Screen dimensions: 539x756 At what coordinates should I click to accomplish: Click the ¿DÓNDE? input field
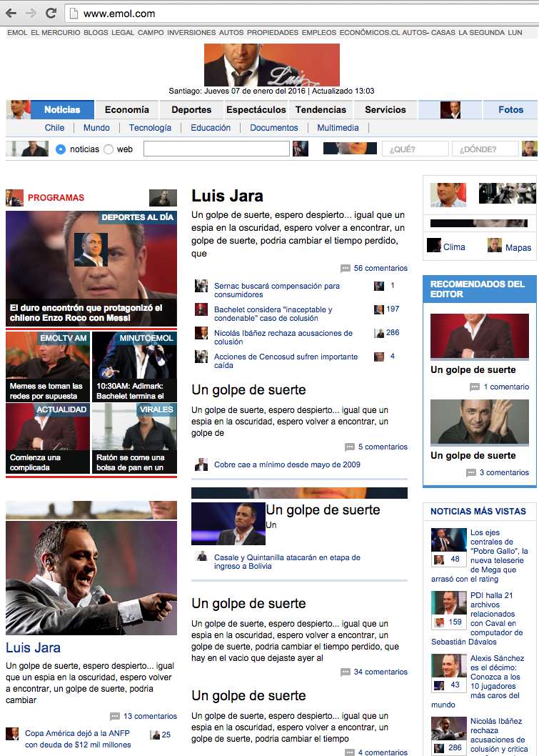(x=485, y=149)
